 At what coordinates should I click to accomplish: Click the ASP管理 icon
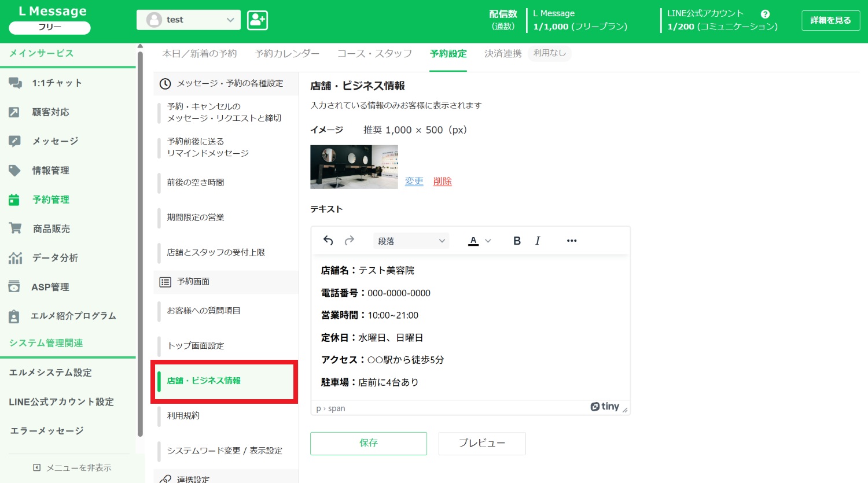coord(14,287)
